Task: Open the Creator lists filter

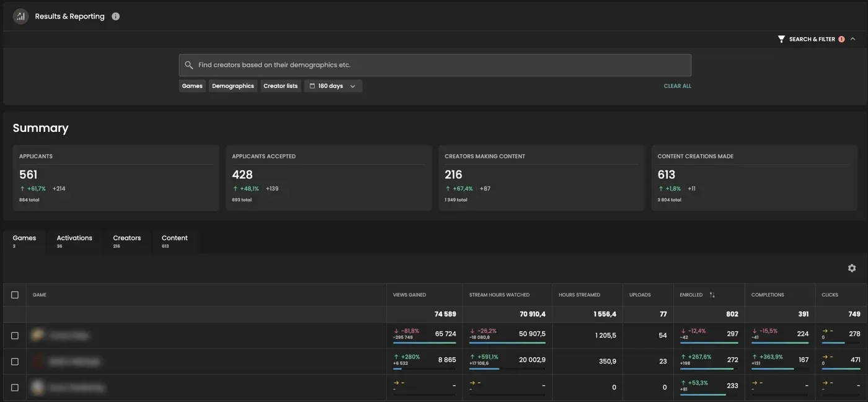Action: (x=280, y=86)
